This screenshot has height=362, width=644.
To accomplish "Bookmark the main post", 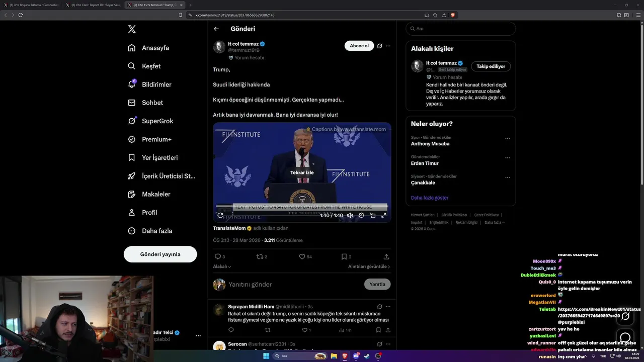I will [346, 256].
